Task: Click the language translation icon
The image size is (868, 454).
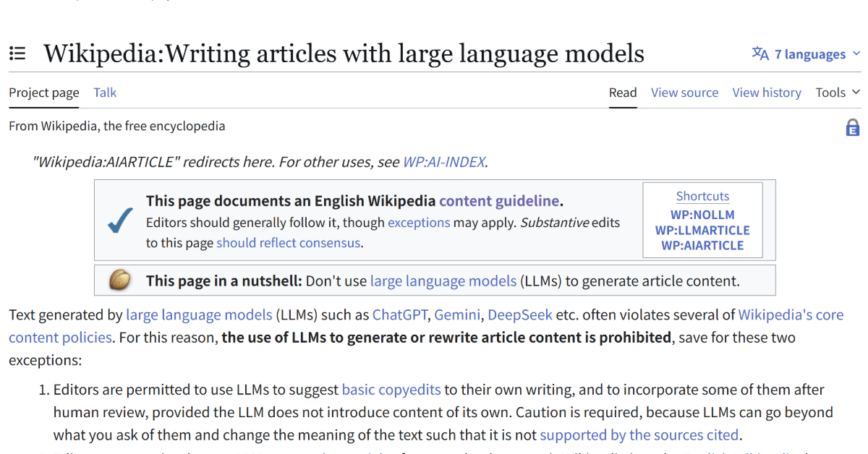Action: point(760,54)
